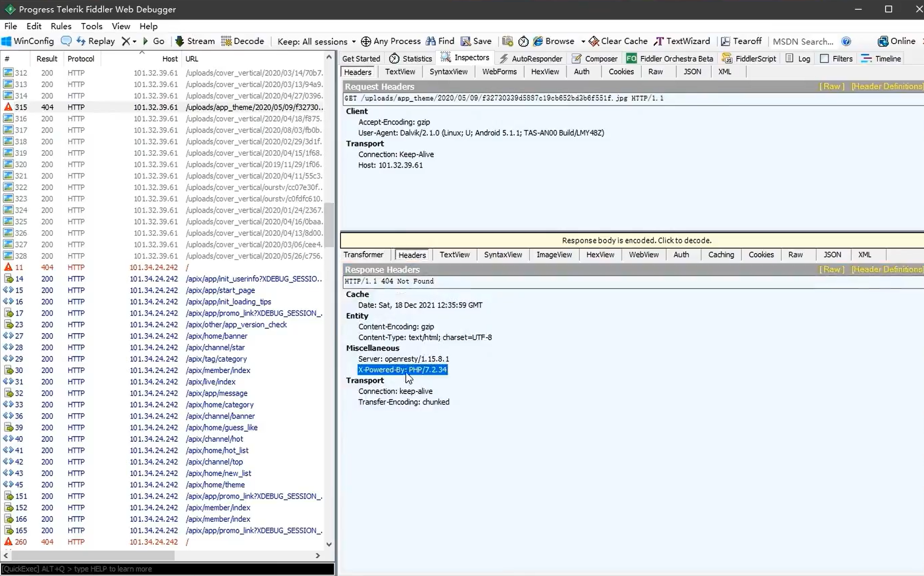
Task: Toggle the Decode option
Action: tap(243, 41)
